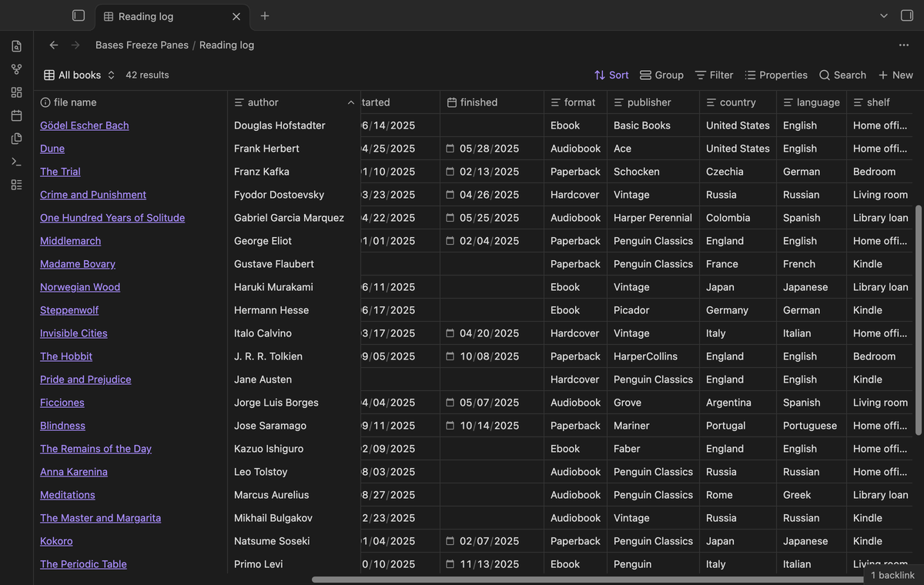Open the Gödel Escher Bach note link
This screenshot has width=924, height=585.
[85, 125]
